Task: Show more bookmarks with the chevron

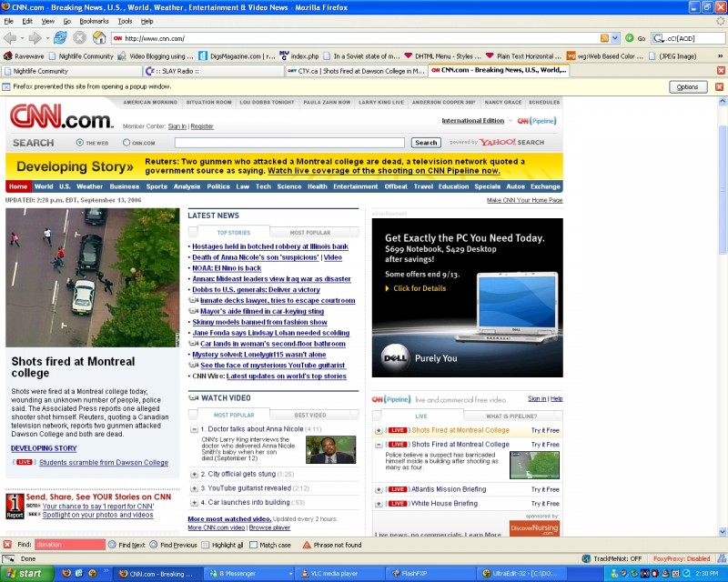Action: tap(720, 56)
